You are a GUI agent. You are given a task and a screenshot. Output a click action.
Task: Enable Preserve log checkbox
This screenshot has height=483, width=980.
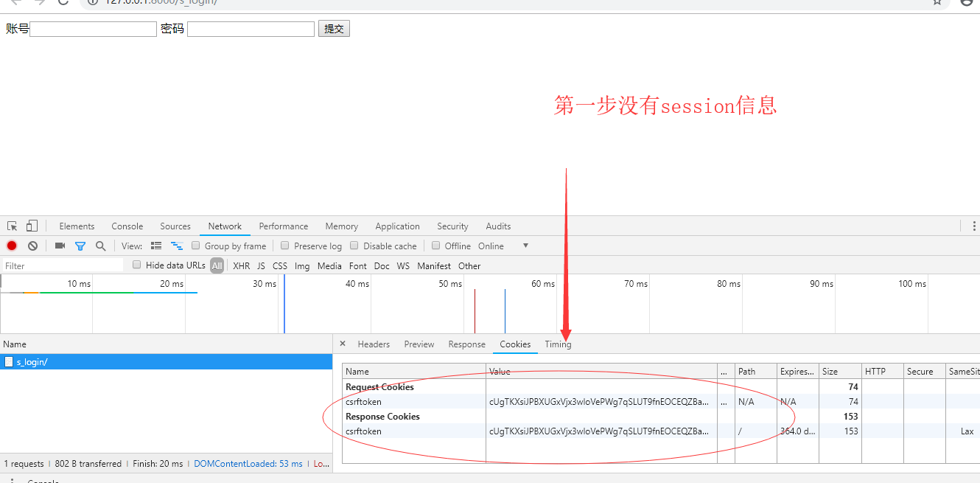click(285, 246)
